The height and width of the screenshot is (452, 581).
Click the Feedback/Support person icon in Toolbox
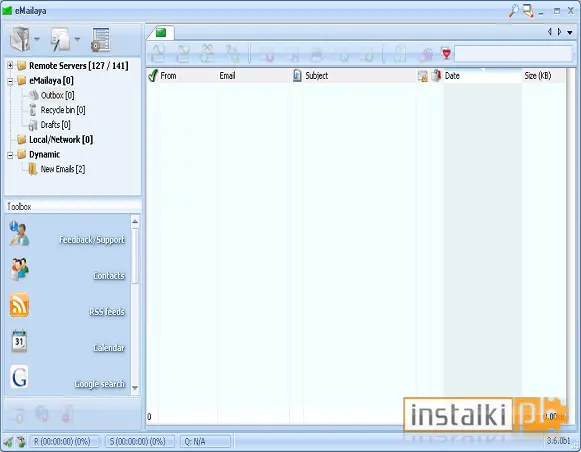19,233
